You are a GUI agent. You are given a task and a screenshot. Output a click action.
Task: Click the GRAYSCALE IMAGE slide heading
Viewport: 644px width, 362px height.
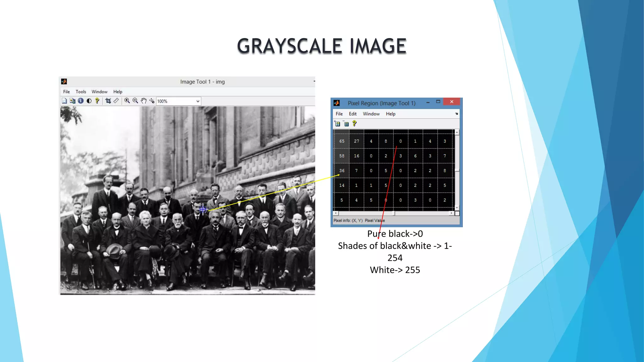click(322, 46)
